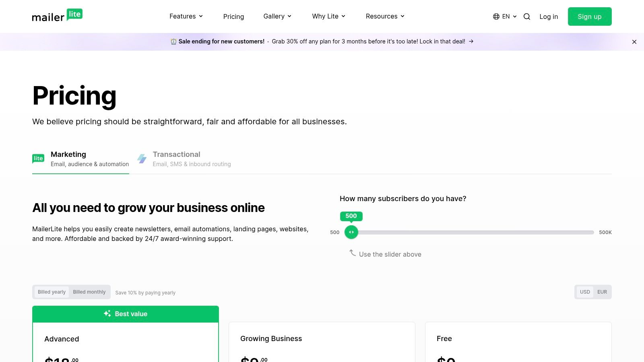Image resolution: width=644 pixels, height=362 pixels.
Task: Click the green lite Marketing icon
Action: tap(38, 158)
